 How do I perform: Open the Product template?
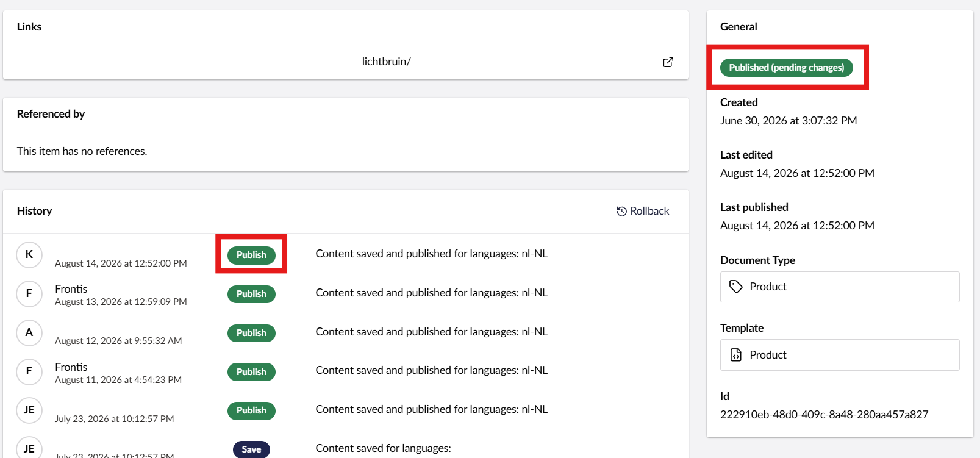click(x=840, y=355)
